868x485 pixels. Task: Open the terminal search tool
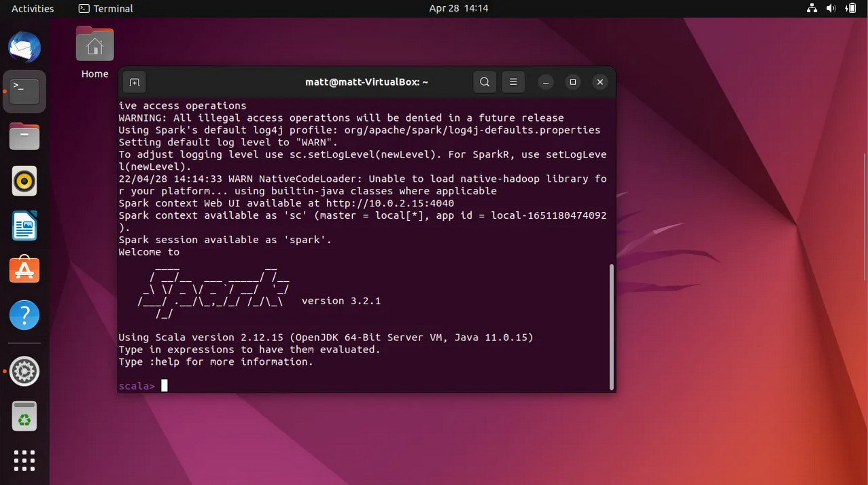484,82
